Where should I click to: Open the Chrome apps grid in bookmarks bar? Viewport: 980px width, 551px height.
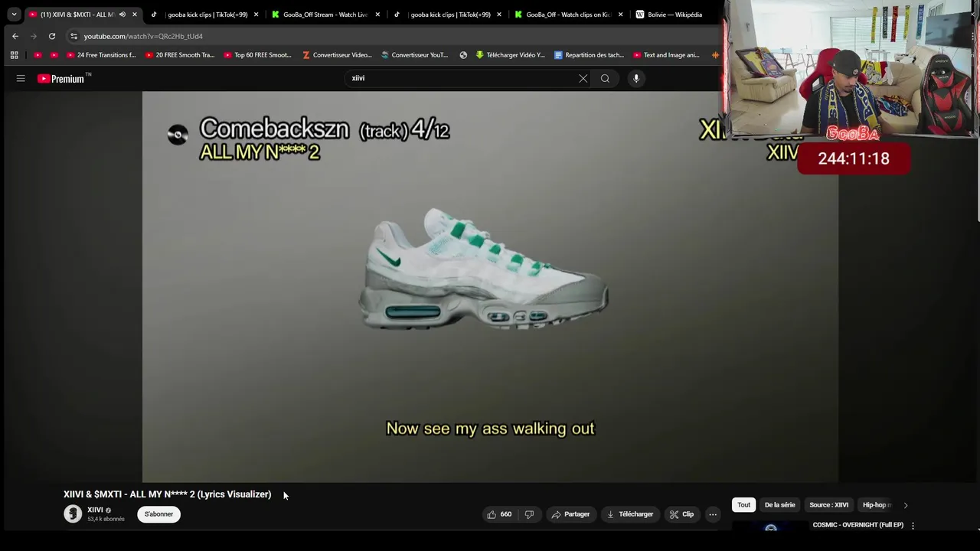point(14,55)
